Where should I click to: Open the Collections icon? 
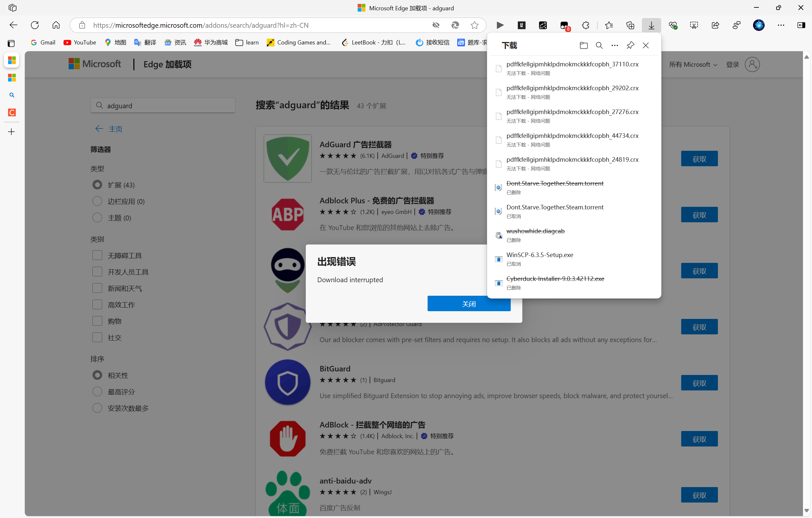[x=630, y=25]
